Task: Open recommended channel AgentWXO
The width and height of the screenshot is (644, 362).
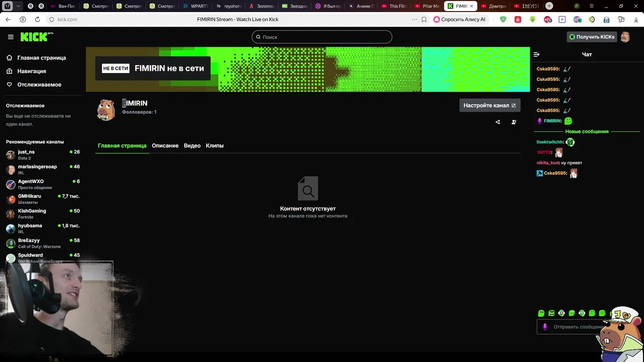Action: click(x=43, y=184)
